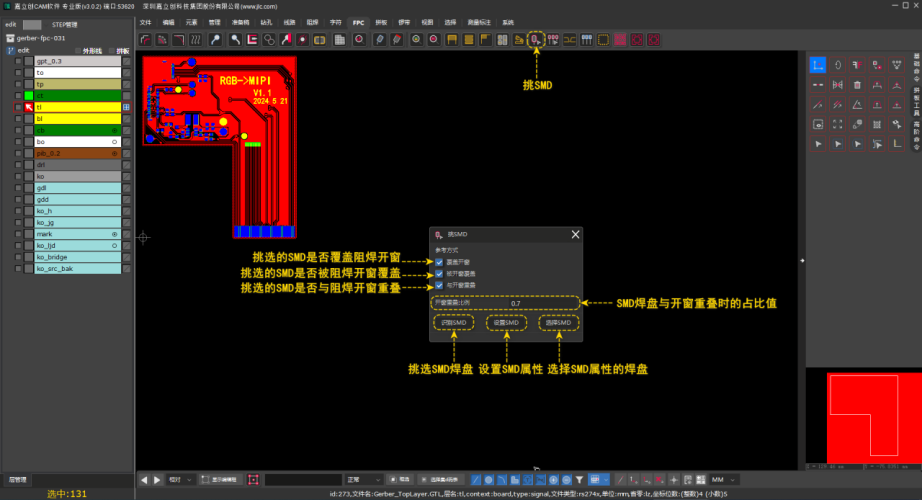Click the red arrow swatch of layer tl
The height and width of the screenshot is (500, 922).
pyautogui.click(x=29, y=107)
